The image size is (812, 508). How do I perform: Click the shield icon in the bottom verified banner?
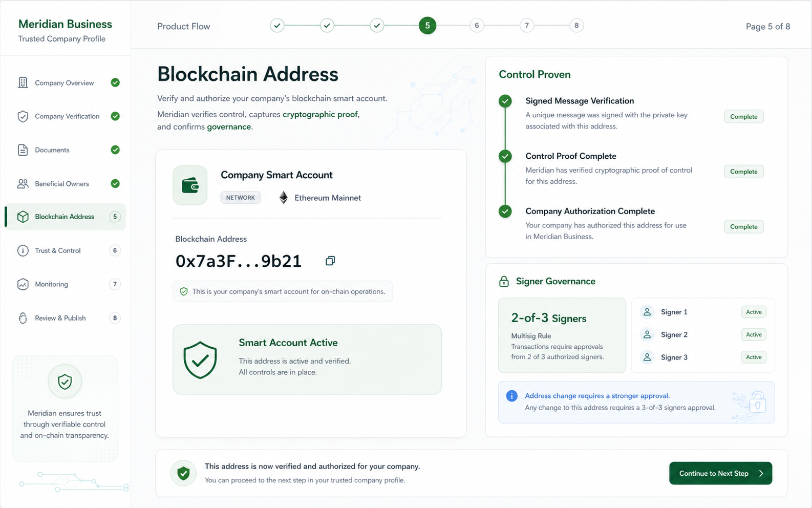point(183,473)
